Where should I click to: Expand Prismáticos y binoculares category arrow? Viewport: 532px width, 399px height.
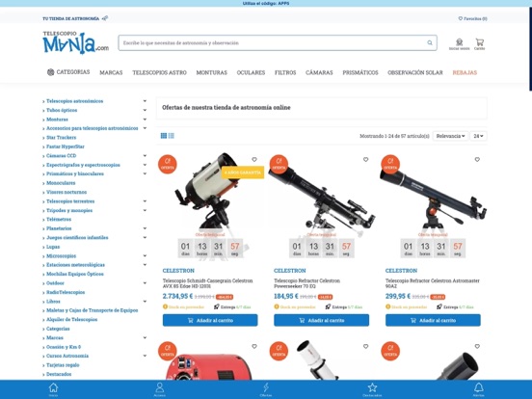[x=145, y=173]
